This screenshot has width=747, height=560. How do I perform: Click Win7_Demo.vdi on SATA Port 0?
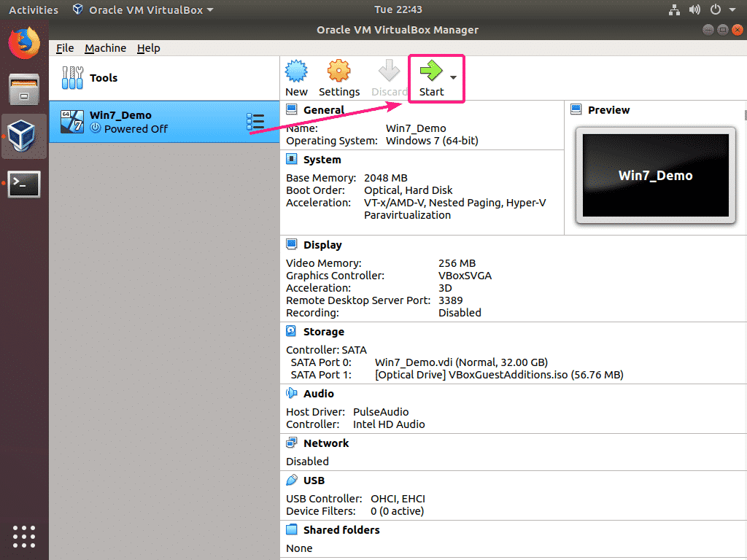coord(461,362)
